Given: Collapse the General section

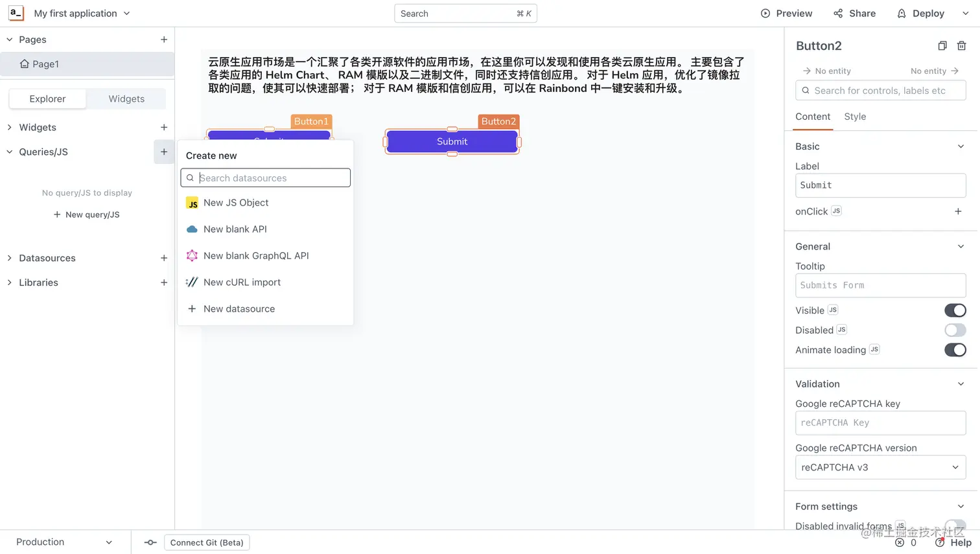Looking at the screenshot, I should (x=961, y=246).
